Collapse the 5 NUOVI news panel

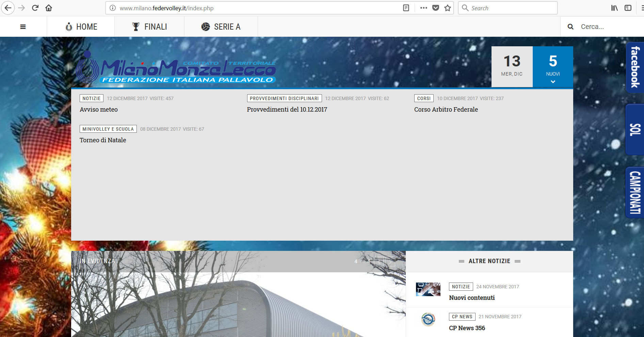click(x=553, y=67)
